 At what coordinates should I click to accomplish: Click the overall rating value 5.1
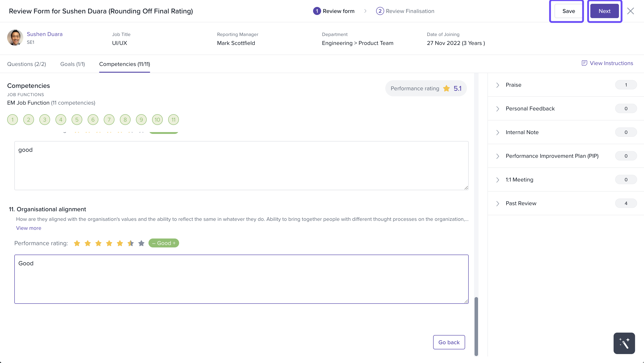click(x=458, y=89)
